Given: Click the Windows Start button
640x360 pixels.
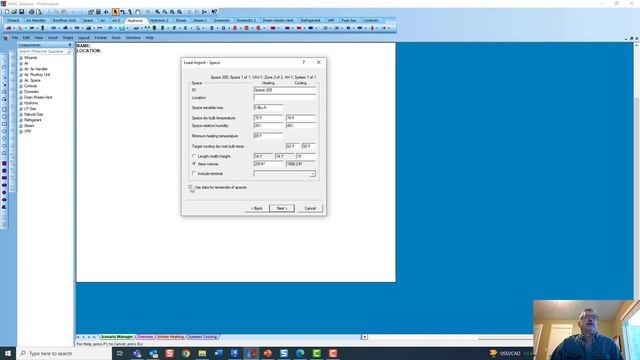Looking at the screenshot, I should coord(8,353).
